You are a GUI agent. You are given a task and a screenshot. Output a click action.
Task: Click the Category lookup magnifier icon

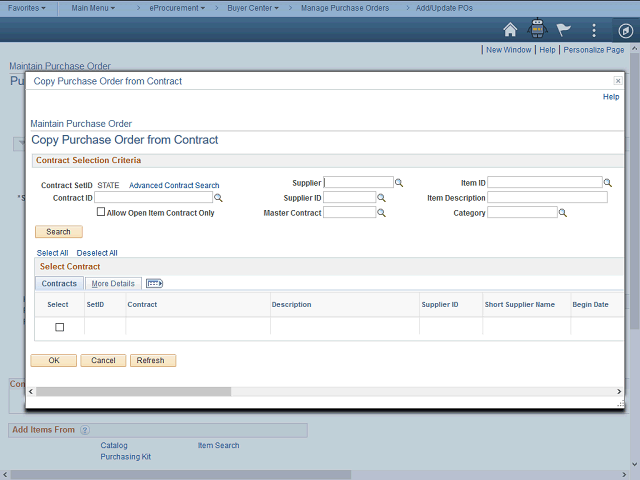563,213
